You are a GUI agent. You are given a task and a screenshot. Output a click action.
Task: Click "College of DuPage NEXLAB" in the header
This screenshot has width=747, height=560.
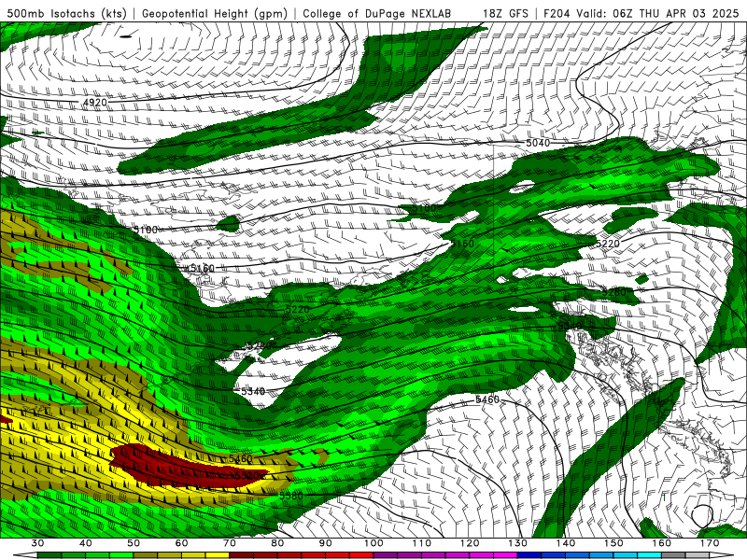pos(377,13)
